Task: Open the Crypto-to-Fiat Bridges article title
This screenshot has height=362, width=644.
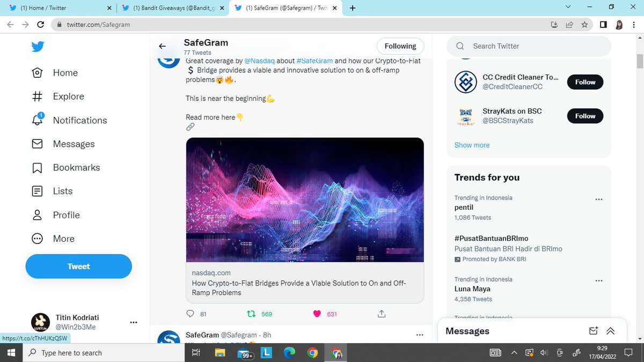Action: pyautogui.click(x=299, y=288)
